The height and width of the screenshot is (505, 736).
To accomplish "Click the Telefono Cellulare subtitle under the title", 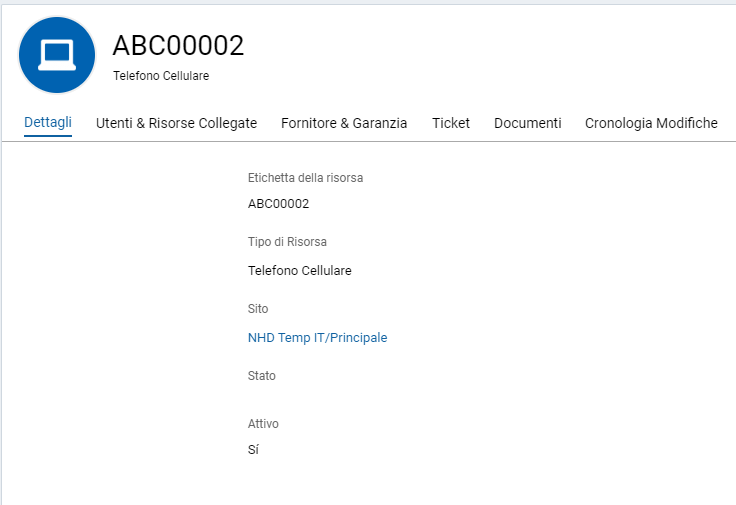I will coord(161,76).
